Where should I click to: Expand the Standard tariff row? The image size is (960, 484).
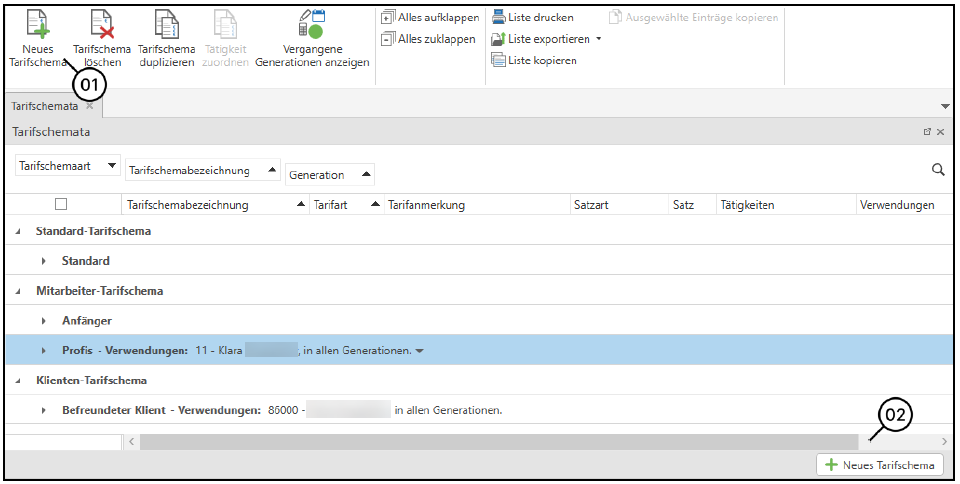coord(44,262)
